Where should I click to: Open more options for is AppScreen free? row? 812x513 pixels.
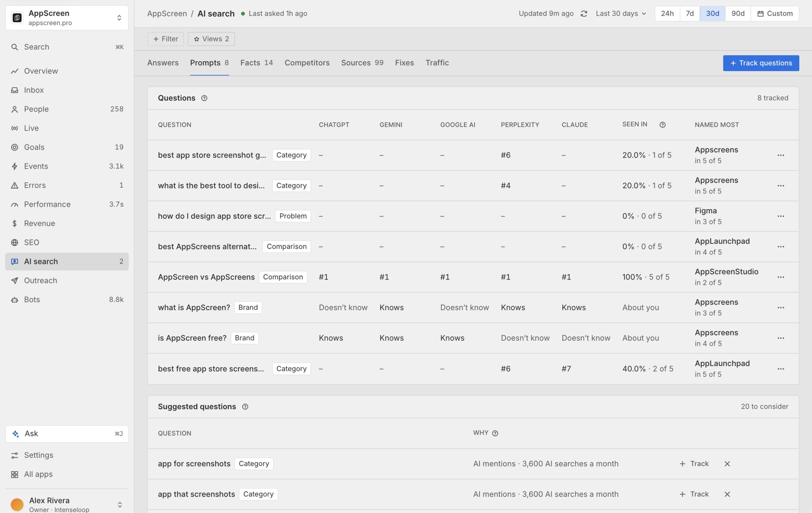pyautogui.click(x=781, y=338)
